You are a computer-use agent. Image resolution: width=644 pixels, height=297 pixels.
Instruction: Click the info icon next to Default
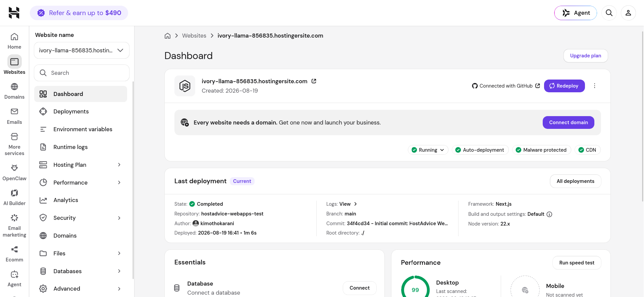tap(549, 214)
